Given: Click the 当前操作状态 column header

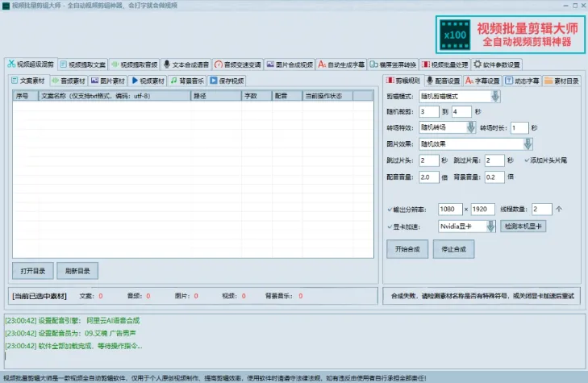Looking at the screenshot, I should tap(327, 96).
